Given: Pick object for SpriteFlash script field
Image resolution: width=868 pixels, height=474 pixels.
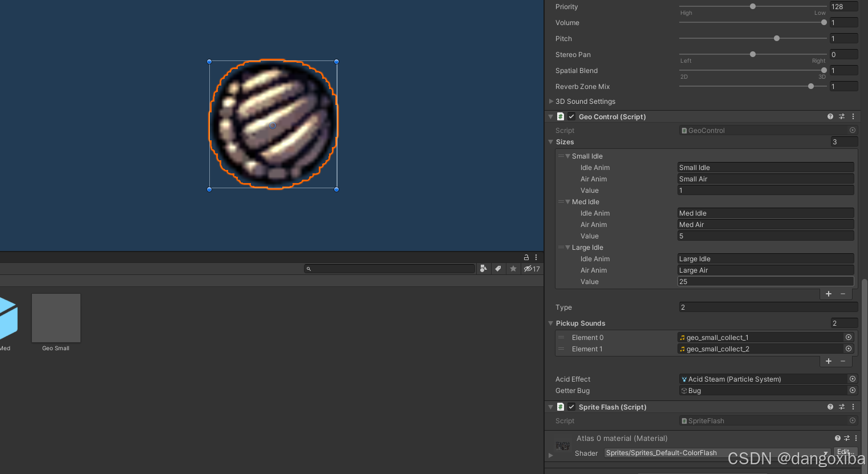Looking at the screenshot, I should point(853,420).
